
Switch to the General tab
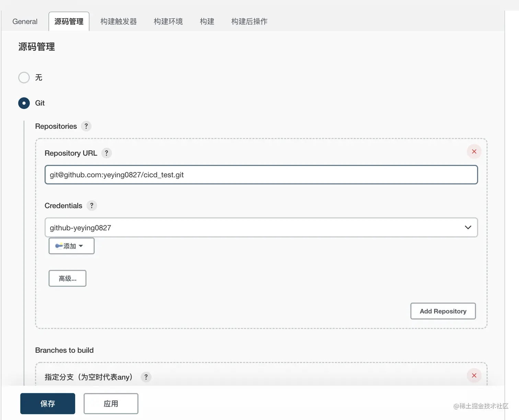(x=24, y=21)
